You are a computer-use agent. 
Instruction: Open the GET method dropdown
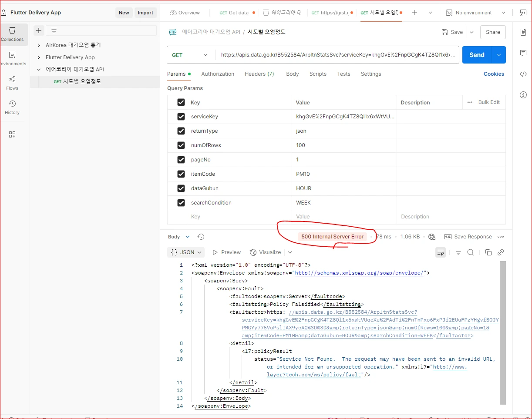(x=191, y=55)
